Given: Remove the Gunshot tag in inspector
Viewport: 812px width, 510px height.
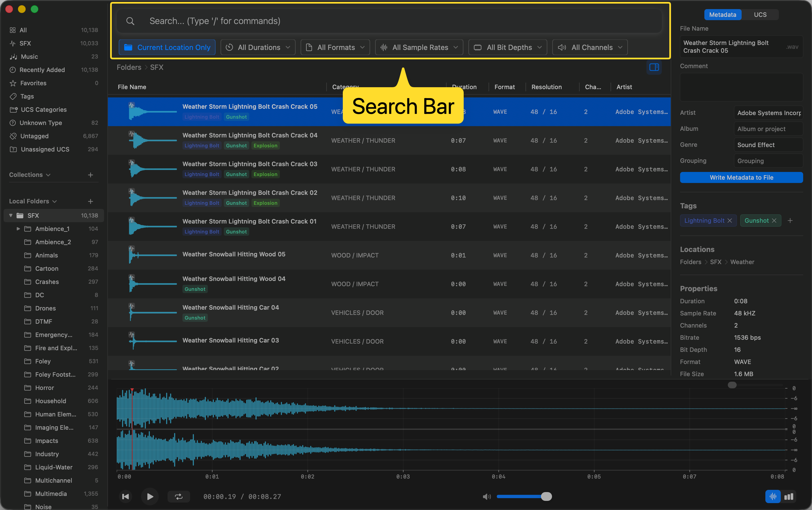Looking at the screenshot, I should pyautogui.click(x=774, y=221).
